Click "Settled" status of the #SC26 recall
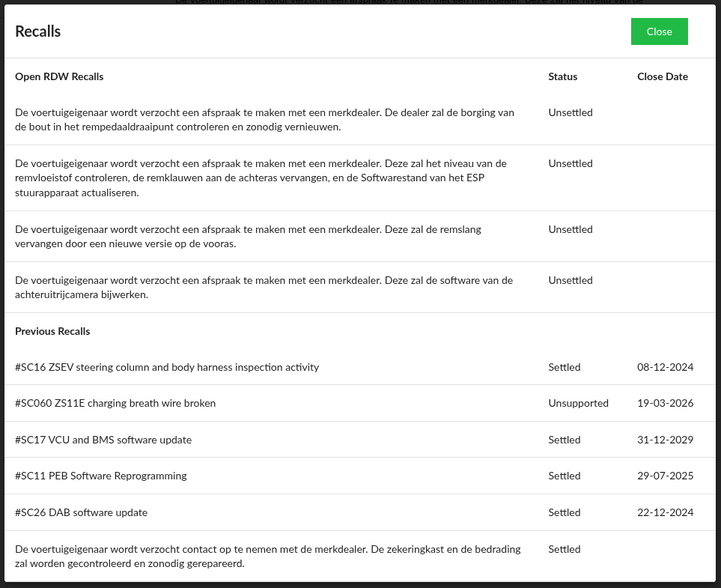 point(565,512)
